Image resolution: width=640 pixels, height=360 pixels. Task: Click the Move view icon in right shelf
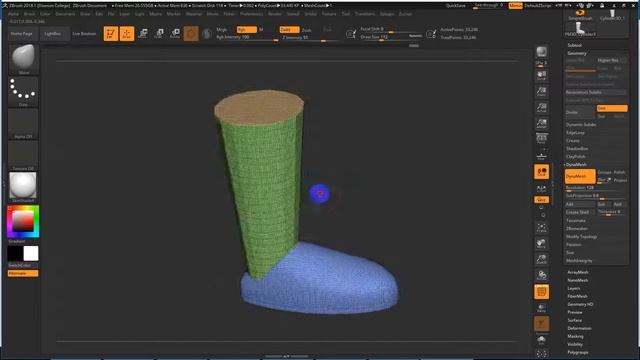(x=542, y=243)
